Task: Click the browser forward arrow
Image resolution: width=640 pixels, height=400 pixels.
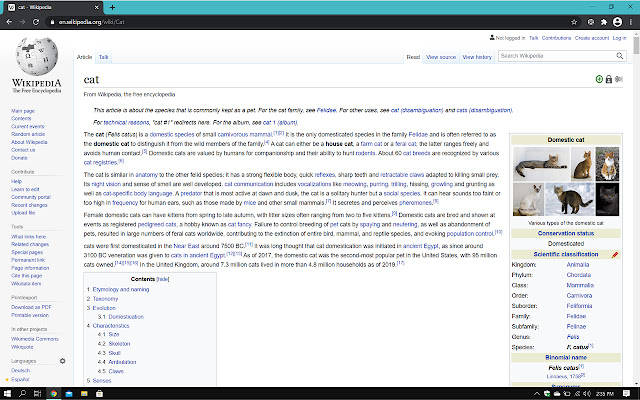Action: click(x=22, y=22)
